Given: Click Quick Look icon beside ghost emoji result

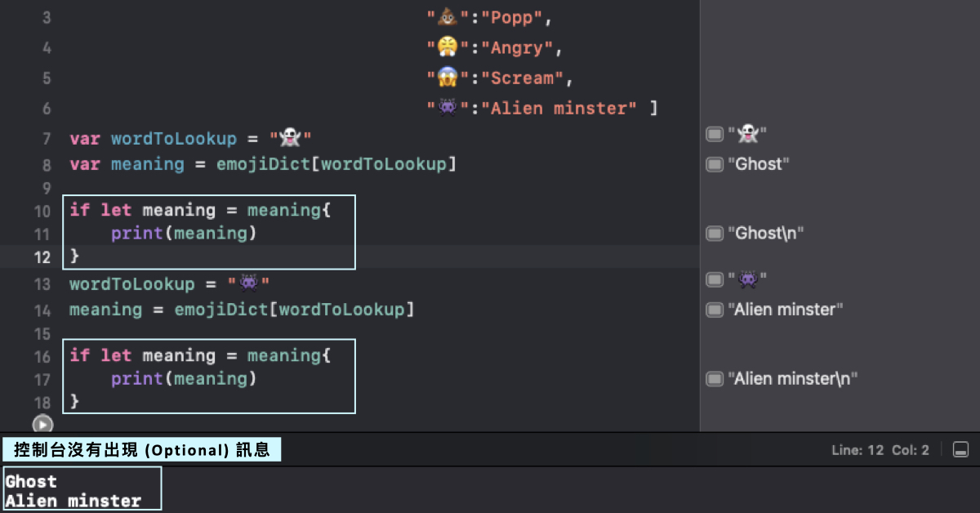Looking at the screenshot, I should [x=715, y=134].
